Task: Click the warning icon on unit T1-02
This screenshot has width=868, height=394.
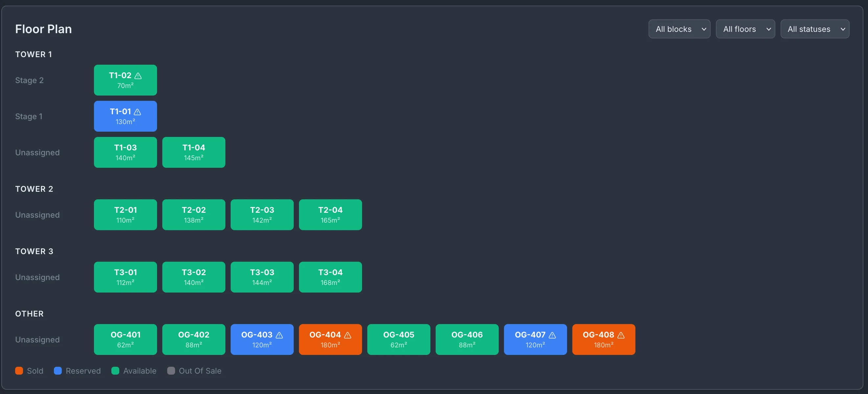Action: click(138, 76)
